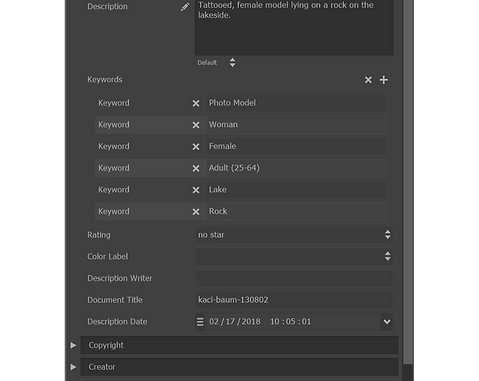
Task: Delete the Adult (25-64) keyword
Action: point(196,168)
